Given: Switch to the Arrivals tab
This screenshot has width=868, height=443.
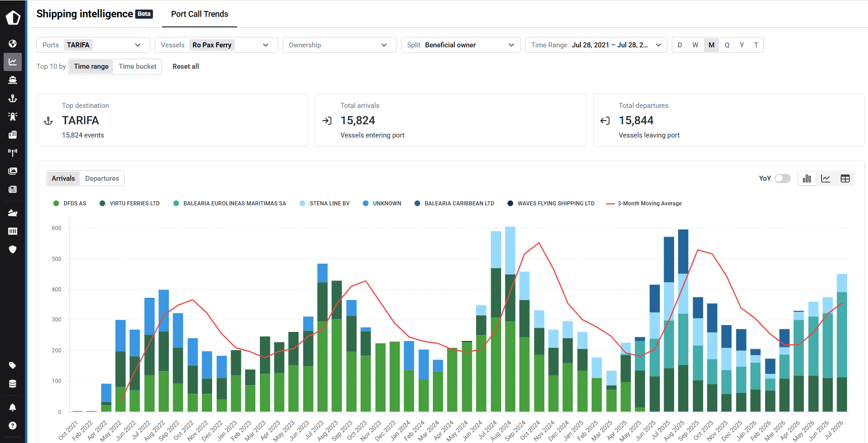Looking at the screenshot, I should point(63,178).
